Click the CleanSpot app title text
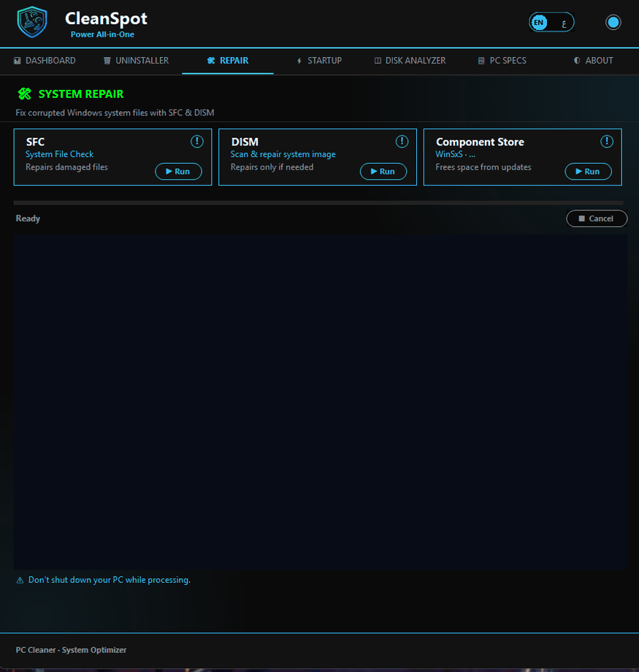This screenshot has height=672, width=639. (106, 18)
